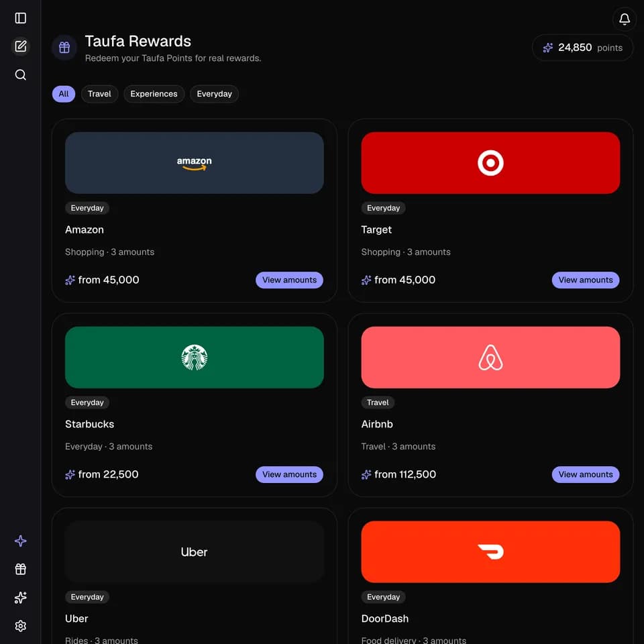Screen dimensions: 644x644
Task: Open the new chat compose icon
Action: click(21, 46)
